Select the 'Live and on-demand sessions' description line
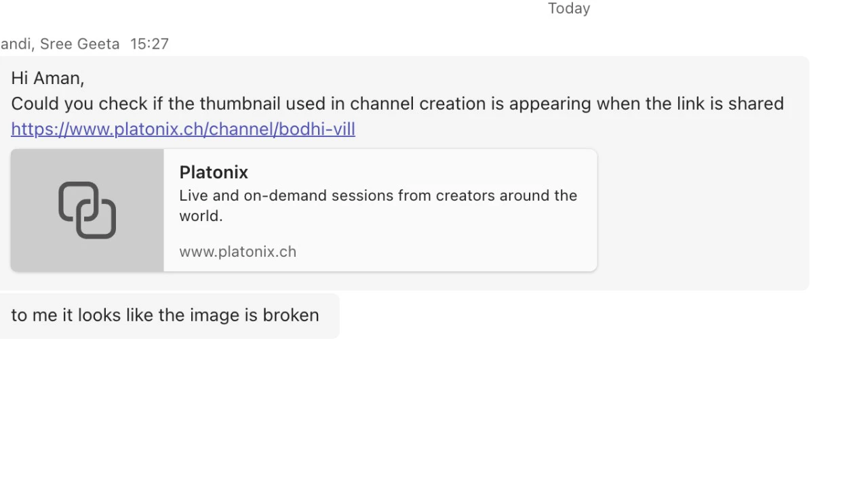868x488 pixels. (x=378, y=195)
